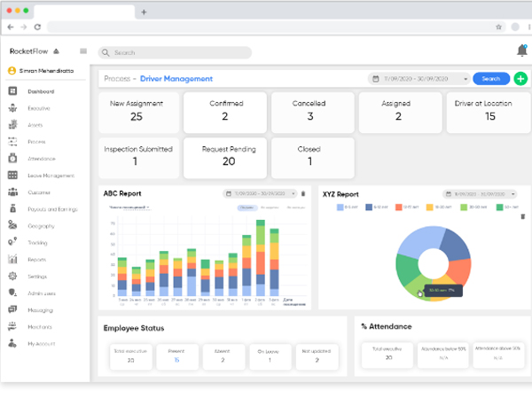Select the highlighted blue period pill in ABC Report
The height and width of the screenshot is (399, 532).
[x=247, y=207]
